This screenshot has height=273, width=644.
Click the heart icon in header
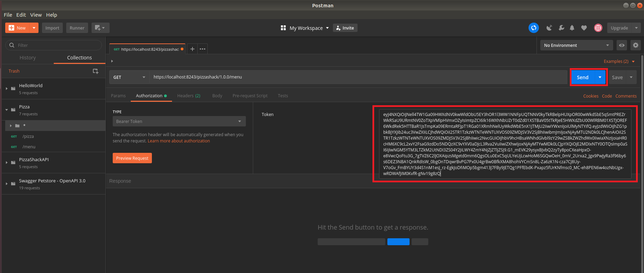pyautogui.click(x=584, y=28)
